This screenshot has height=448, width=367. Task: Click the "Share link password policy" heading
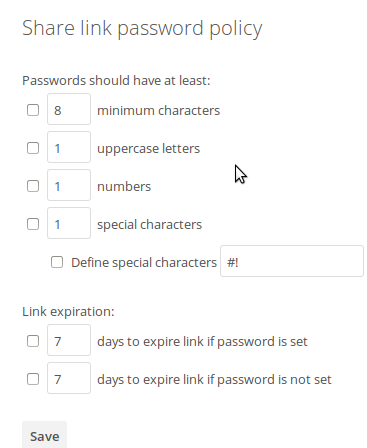coord(142,29)
